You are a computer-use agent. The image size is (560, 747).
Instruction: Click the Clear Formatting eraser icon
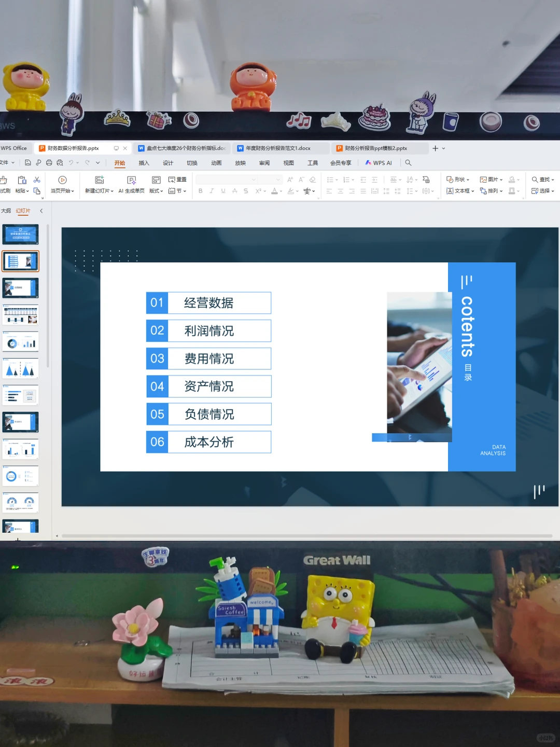(x=313, y=179)
